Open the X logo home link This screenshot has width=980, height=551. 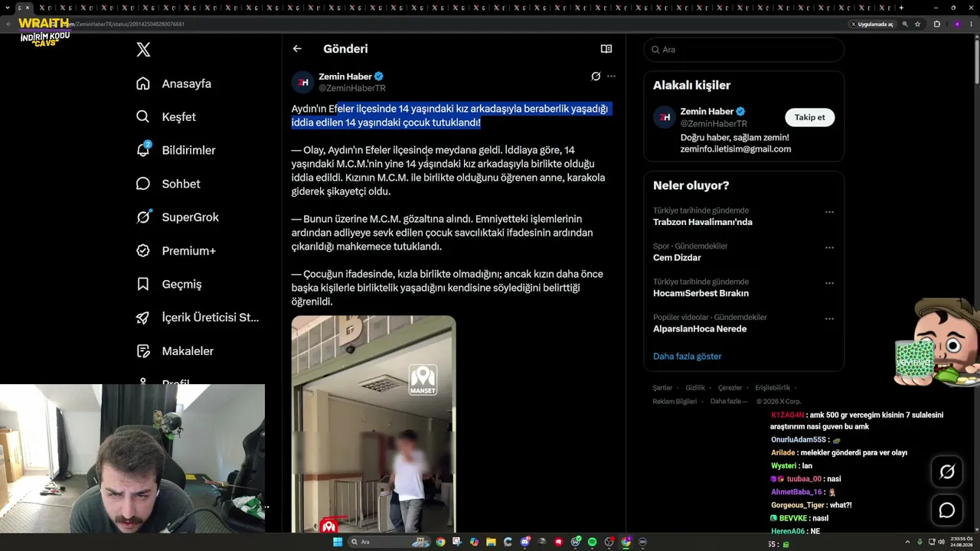[x=143, y=50]
